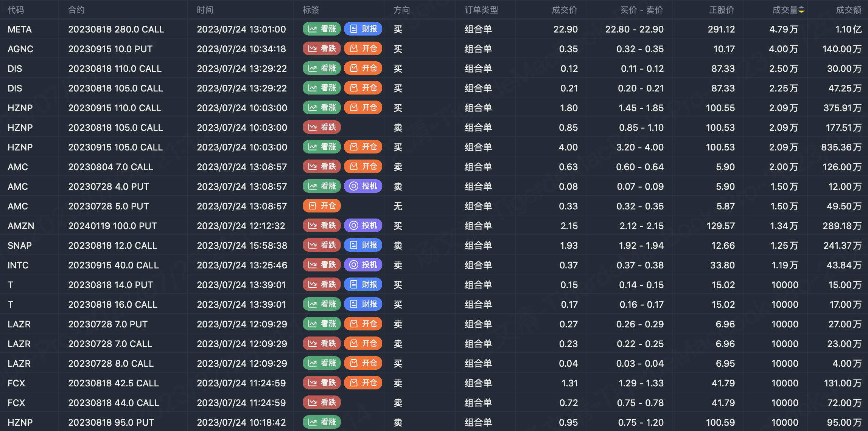Click the 时间 column header
The width and height of the screenshot is (868, 431).
point(205,10)
